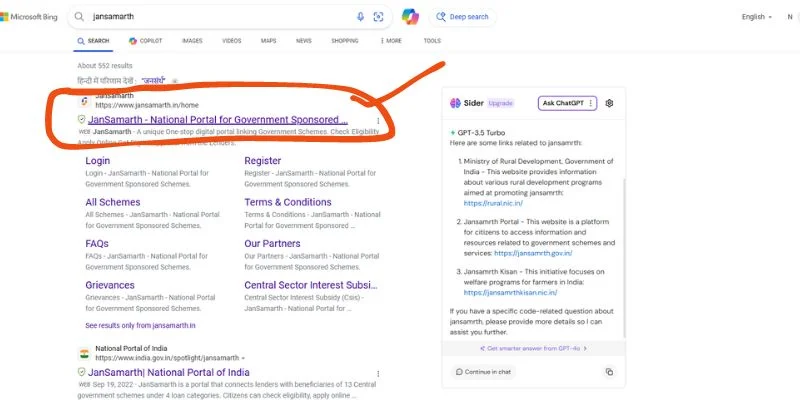Screen dimensions: 800x400
Task: Open the Register sitelink
Action: click(x=262, y=160)
